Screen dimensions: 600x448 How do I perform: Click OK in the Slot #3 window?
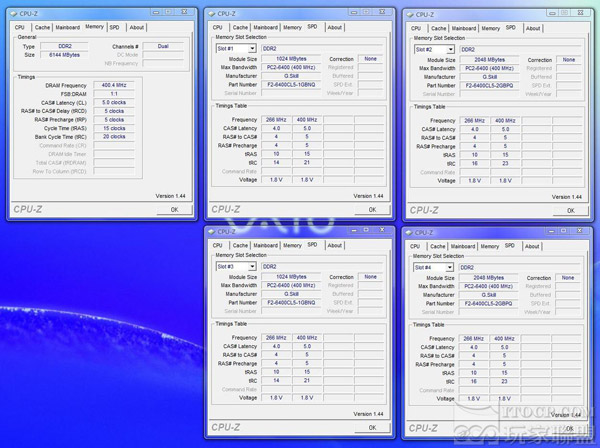(x=372, y=428)
